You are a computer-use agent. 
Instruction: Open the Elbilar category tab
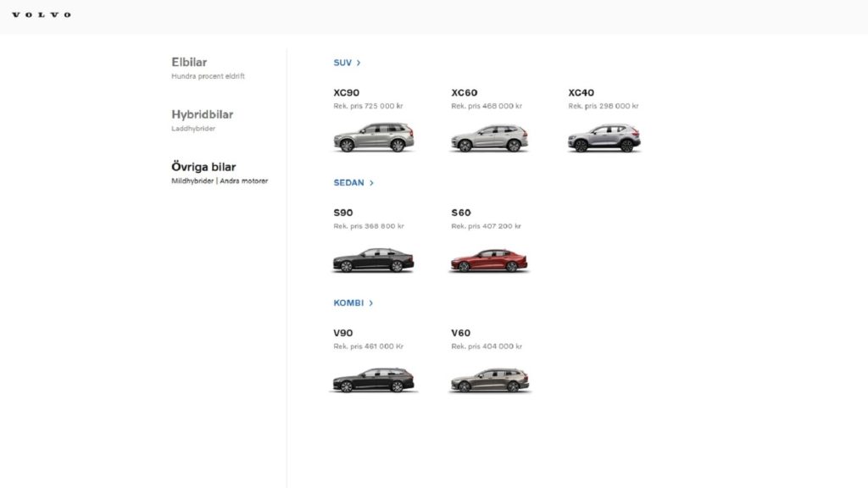pos(189,62)
